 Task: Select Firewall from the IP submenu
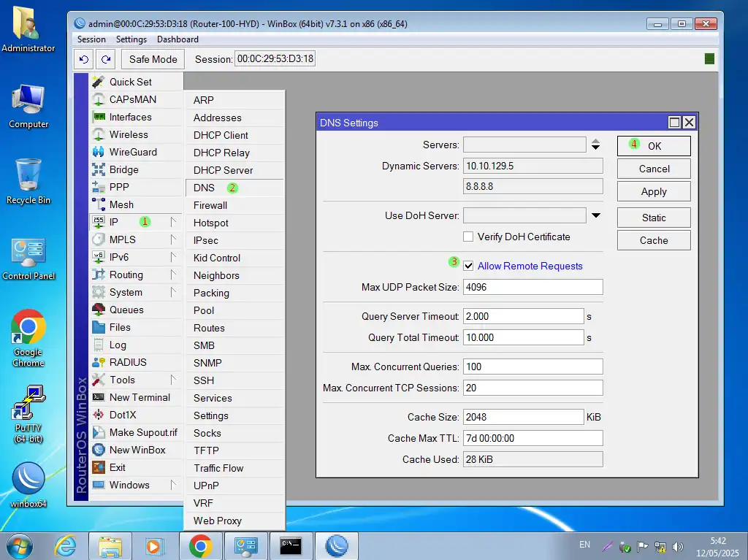click(210, 205)
